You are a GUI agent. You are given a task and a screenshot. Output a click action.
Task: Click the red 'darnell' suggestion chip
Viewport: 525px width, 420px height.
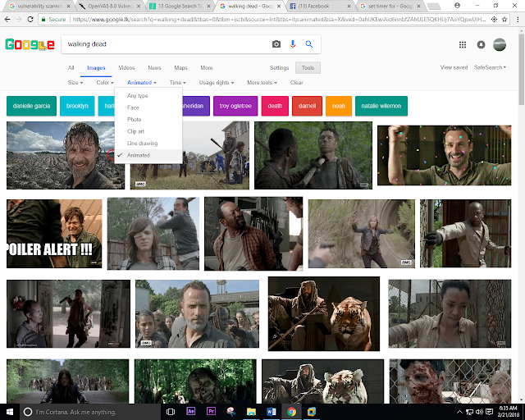pyautogui.click(x=307, y=106)
